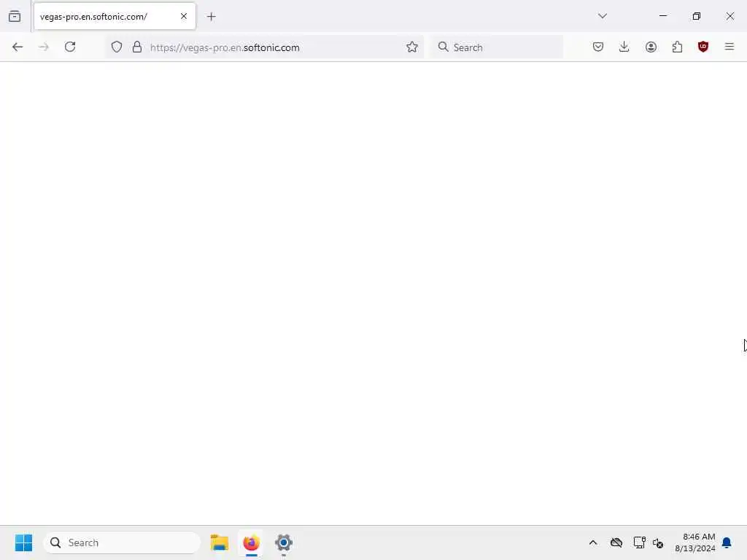
Task: View site security padlock information
Action: (137, 47)
